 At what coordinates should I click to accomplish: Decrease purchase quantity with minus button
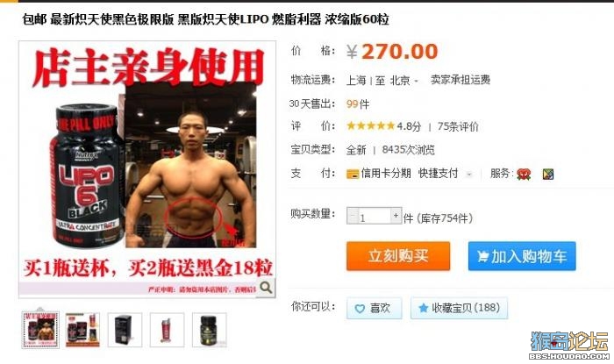click(x=353, y=216)
